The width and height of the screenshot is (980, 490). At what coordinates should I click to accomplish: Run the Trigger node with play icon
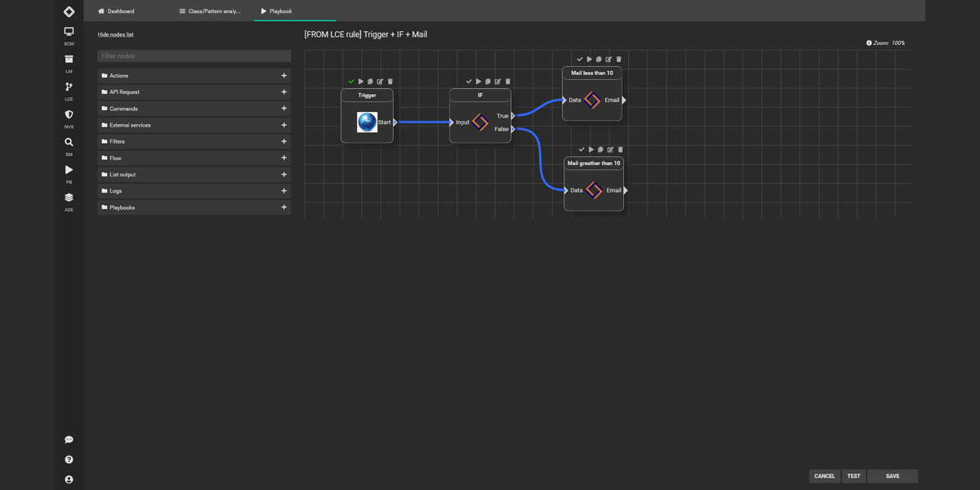click(x=361, y=82)
